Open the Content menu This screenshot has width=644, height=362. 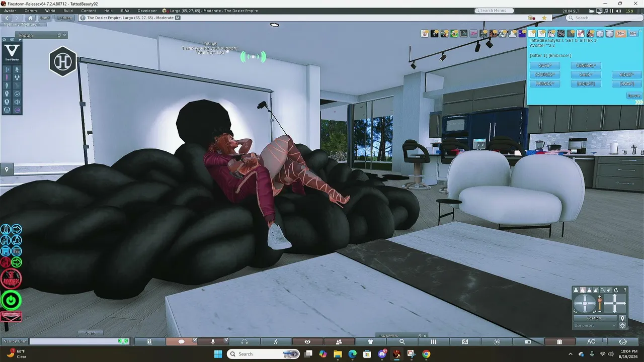89,11
